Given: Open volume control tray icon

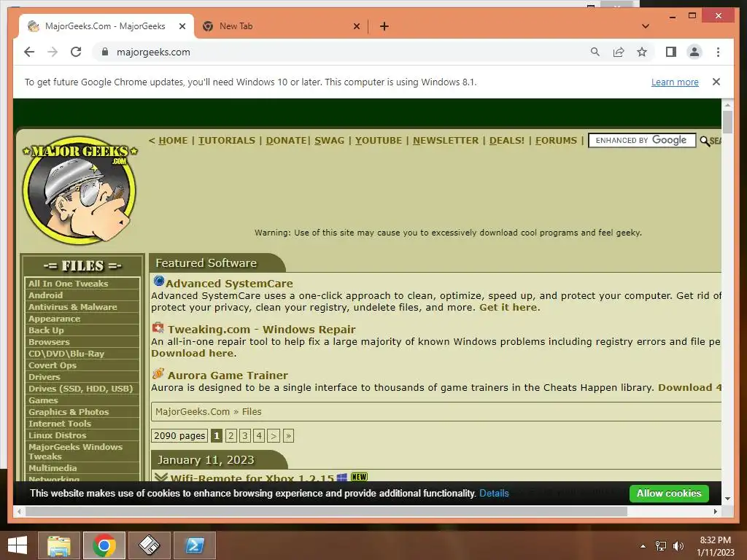Looking at the screenshot, I should [678, 546].
